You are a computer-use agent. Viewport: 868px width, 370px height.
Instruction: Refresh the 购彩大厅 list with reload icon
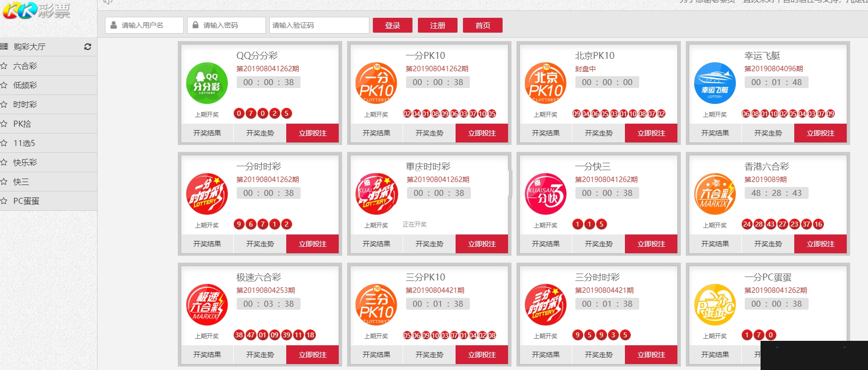(x=88, y=46)
